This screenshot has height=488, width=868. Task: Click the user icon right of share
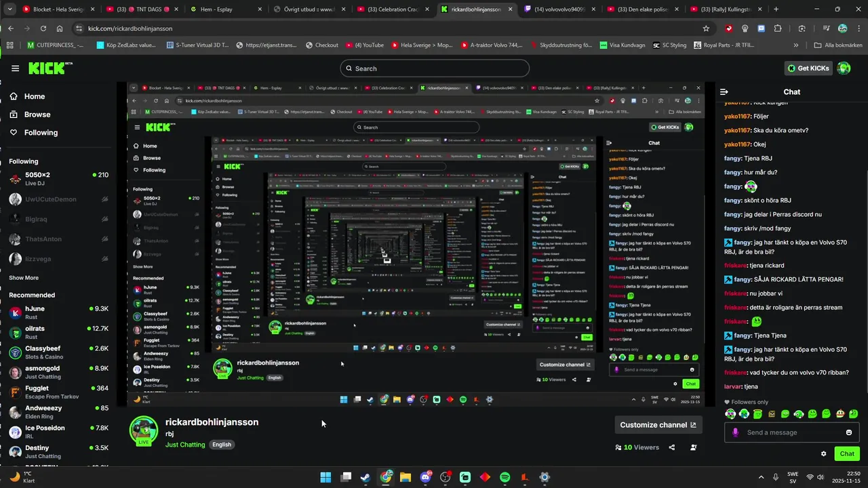point(693,447)
